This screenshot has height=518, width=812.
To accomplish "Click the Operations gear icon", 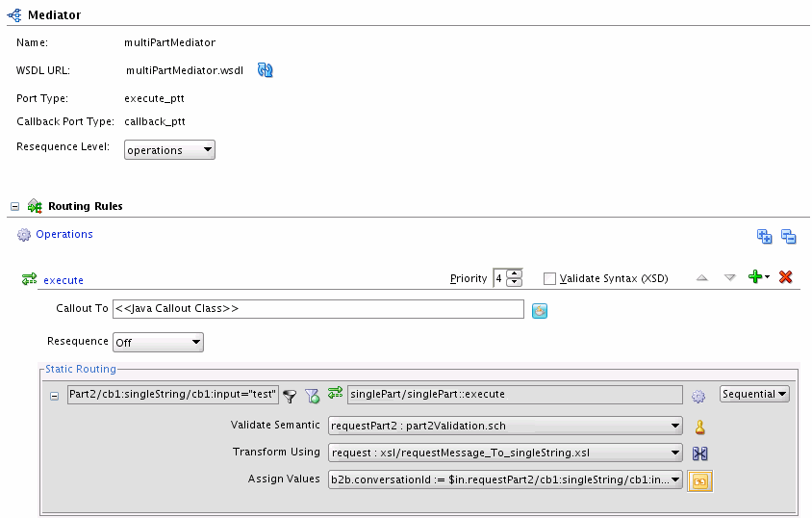I will coord(24,235).
